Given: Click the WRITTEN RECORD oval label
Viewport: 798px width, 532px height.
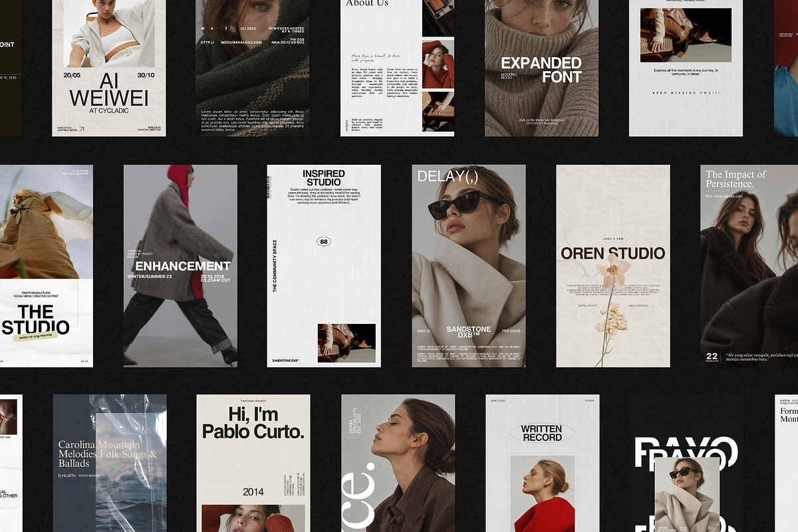Looking at the screenshot, I should click(x=541, y=434).
